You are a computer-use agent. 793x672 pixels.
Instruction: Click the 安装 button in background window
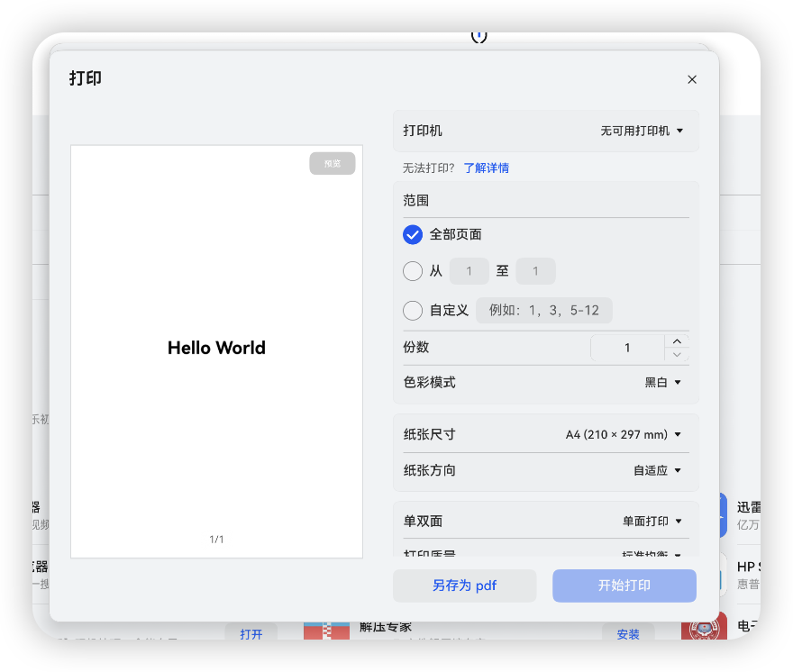pos(628,633)
